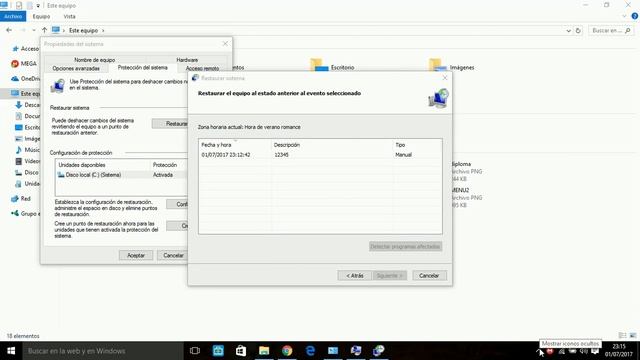
Task: Select restore point dated 01/07/2017 23:12:42
Action: [x=320, y=155]
